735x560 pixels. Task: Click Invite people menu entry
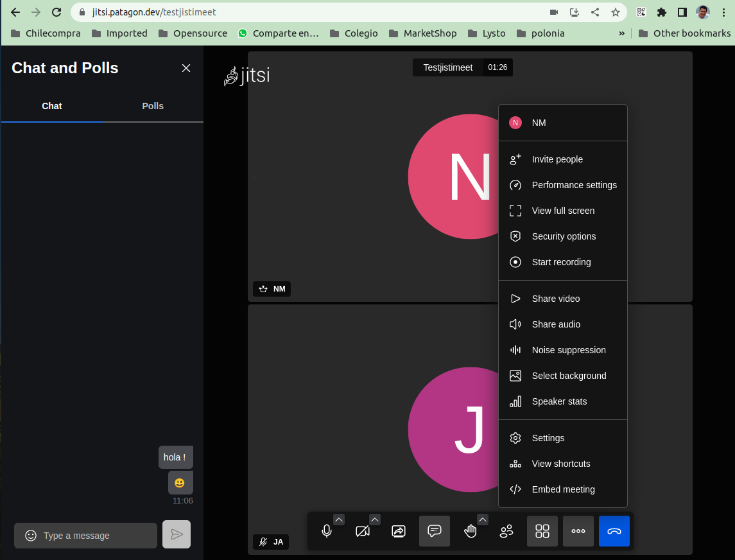(557, 159)
